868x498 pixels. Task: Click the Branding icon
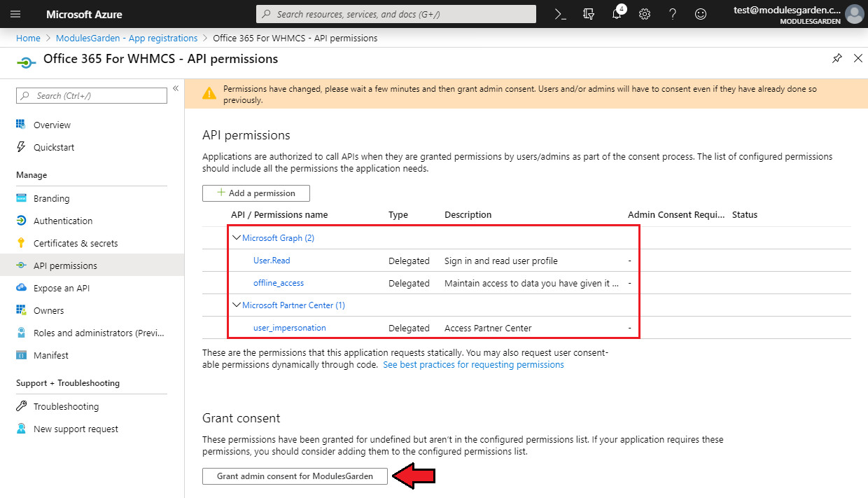(21, 198)
